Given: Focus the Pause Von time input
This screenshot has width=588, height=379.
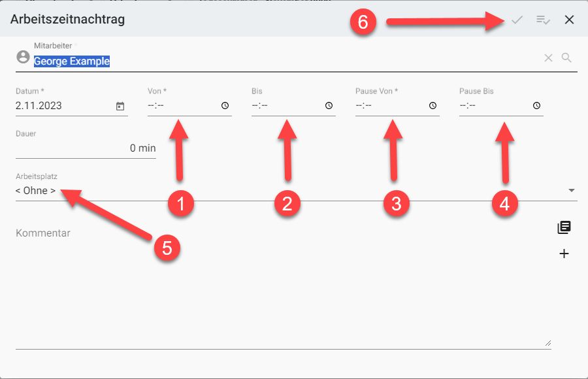Looking at the screenshot, I should (x=389, y=106).
